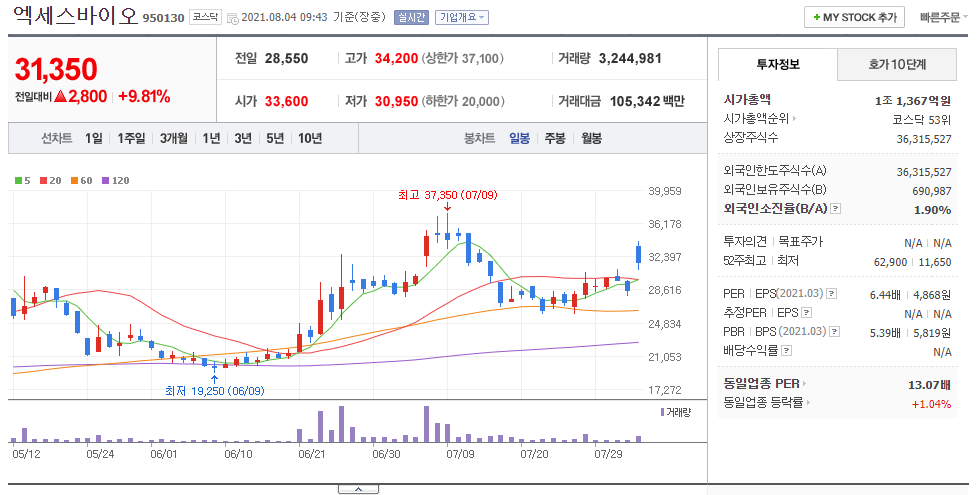Click the 최저 19,250 (06/09) chart marker
The width and height of the screenshot is (977, 495).
pyautogui.click(x=215, y=391)
